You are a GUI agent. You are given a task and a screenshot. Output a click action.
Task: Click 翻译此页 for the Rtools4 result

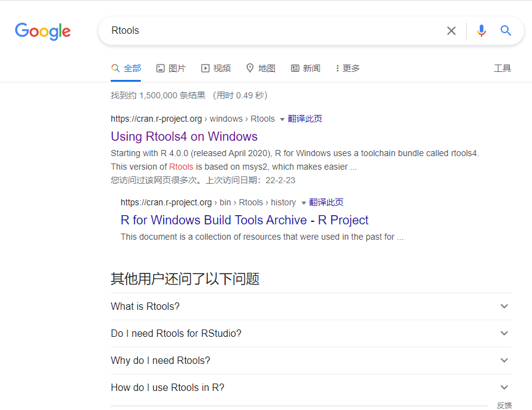coord(304,119)
